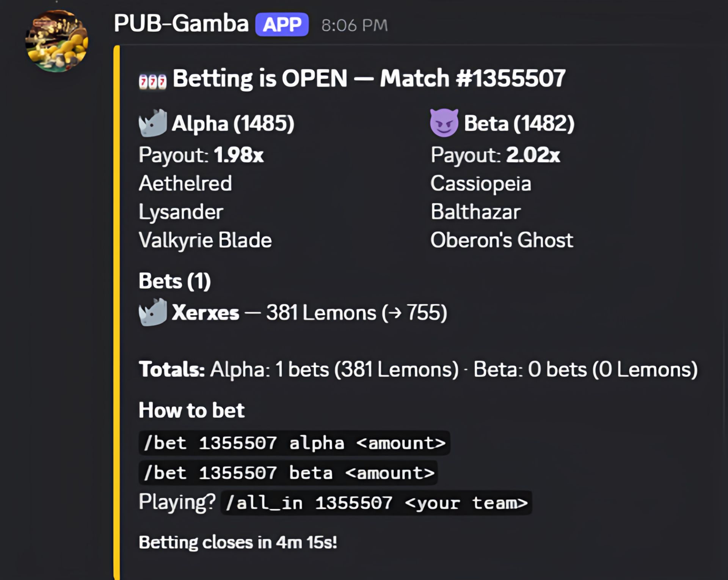Select the Bets (1) heading
The image size is (728, 580).
[174, 281]
